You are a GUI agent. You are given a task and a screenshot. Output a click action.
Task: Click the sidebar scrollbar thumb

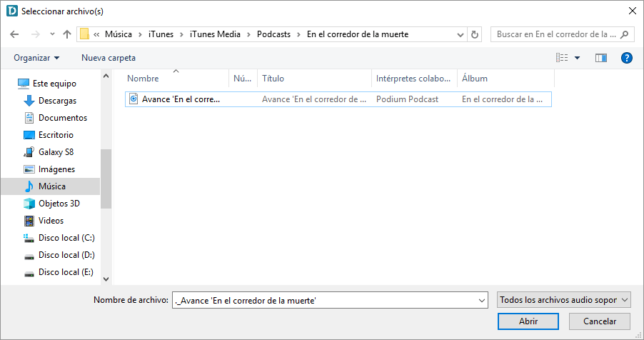click(x=106, y=179)
